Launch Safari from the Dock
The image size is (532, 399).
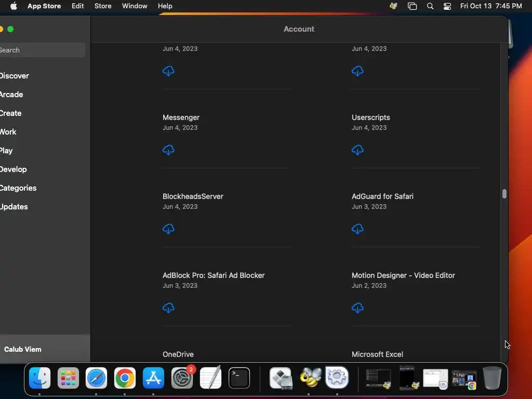(x=96, y=378)
